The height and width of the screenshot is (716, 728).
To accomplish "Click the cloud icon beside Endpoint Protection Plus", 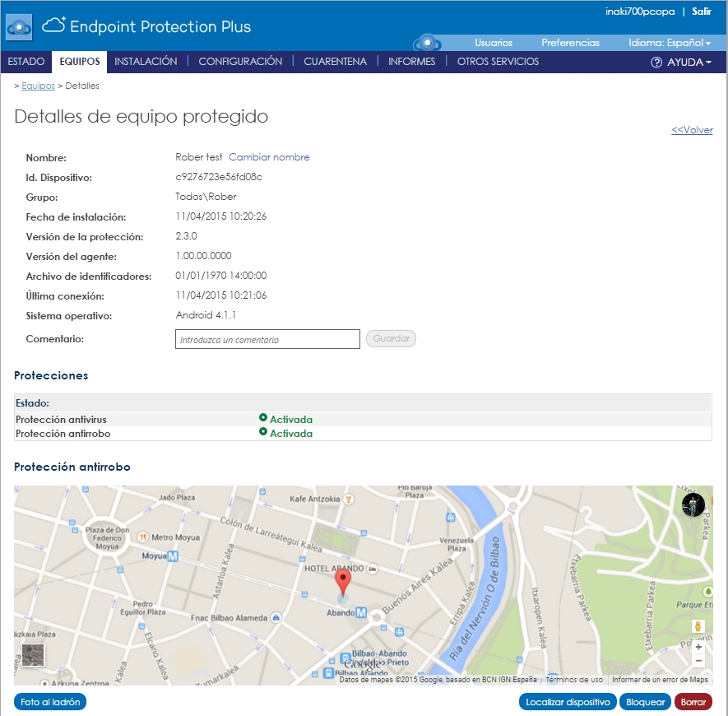I will pos(53,25).
